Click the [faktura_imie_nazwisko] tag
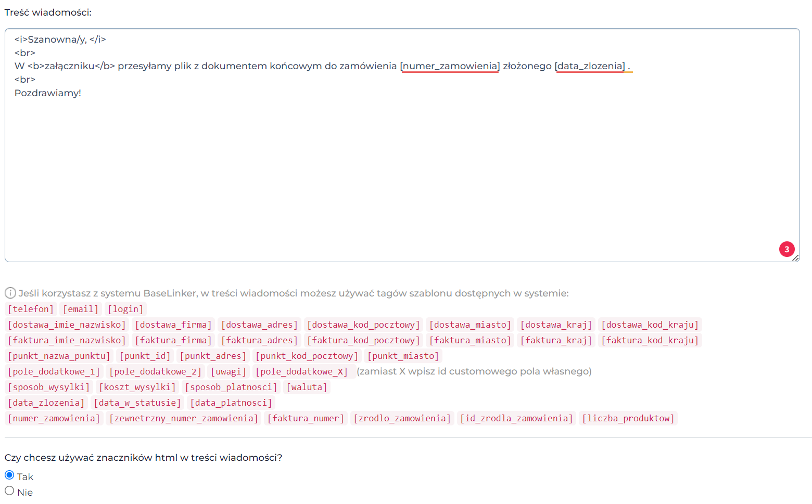The image size is (812, 504). tap(67, 340)
